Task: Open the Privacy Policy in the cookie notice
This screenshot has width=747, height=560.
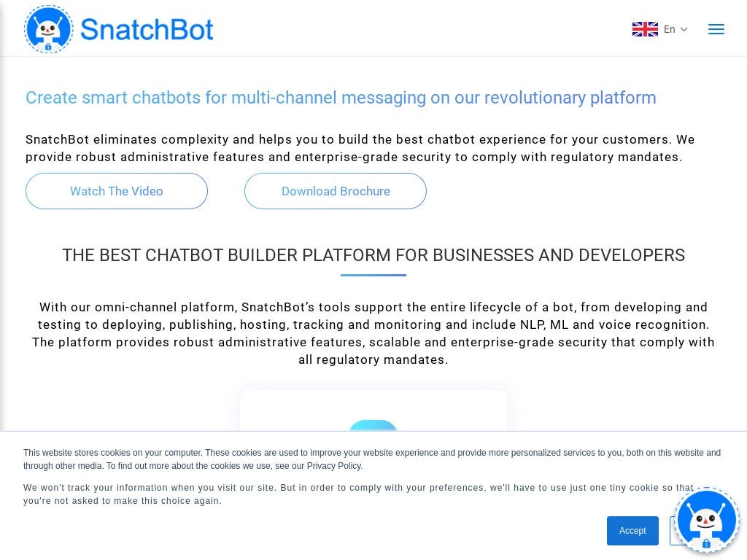Action: point(334,466)
